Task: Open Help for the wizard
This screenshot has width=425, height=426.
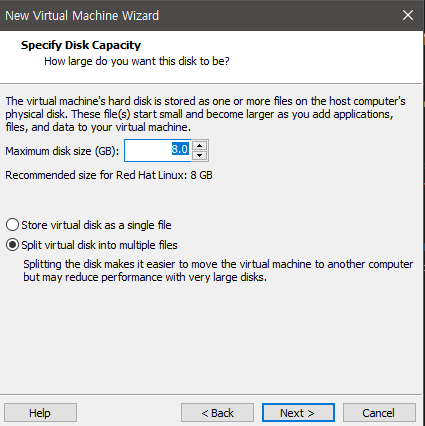Action: (40, 413)
